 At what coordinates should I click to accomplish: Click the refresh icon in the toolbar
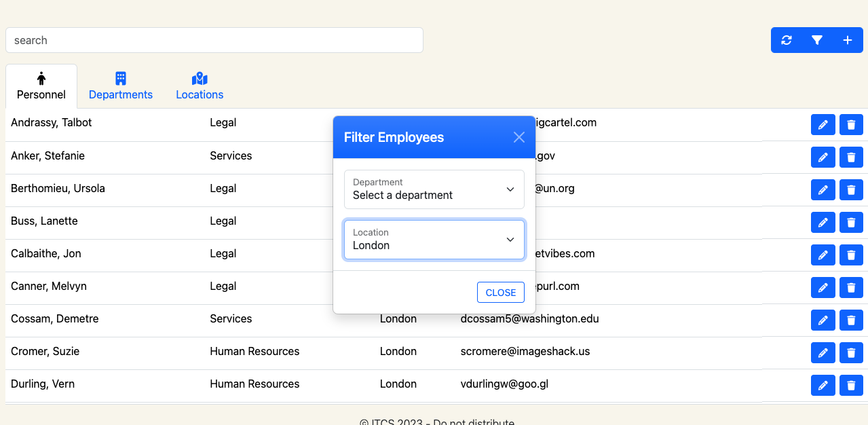click(x=786, y=40)
